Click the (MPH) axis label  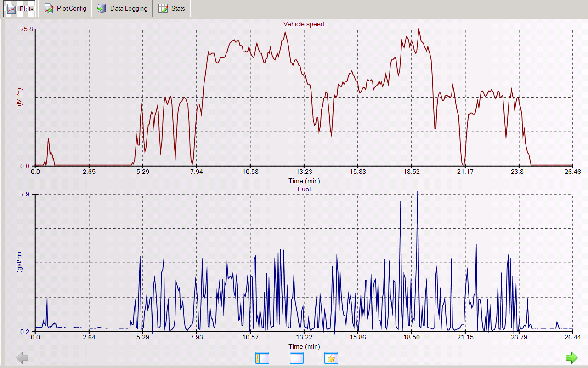pyautogui.click(x=19, y=97)
